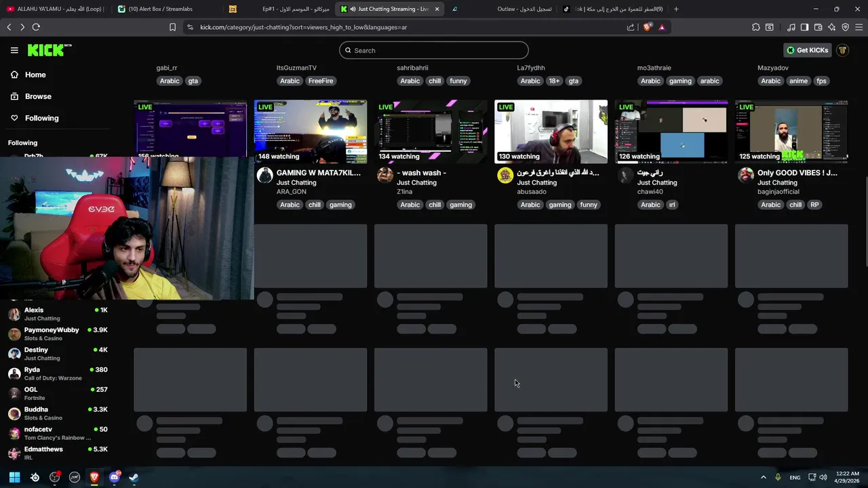This screenshot has width=868, height=488.
Task: Click the address bar URL
Action: [x=303, y=27]
